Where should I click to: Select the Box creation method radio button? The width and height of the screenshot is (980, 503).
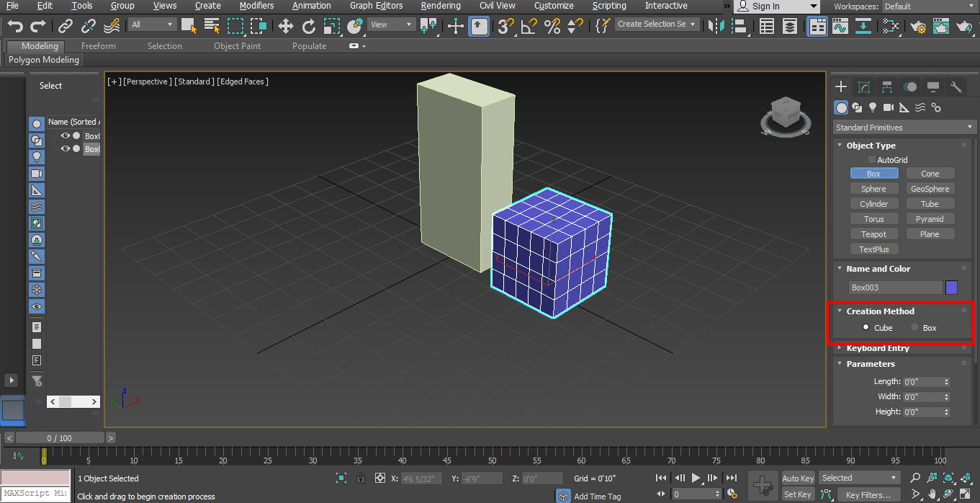click(x=914, y=327)
